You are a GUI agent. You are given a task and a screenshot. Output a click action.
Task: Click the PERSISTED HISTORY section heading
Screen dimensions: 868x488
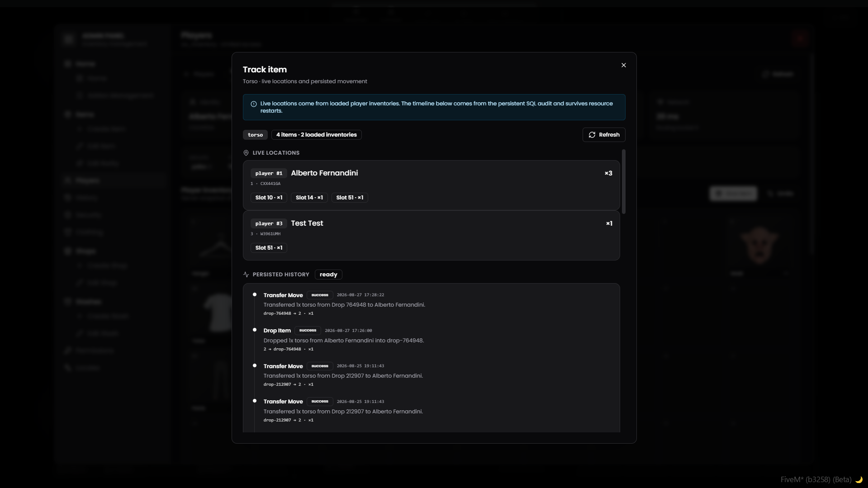[x=281, y=275]
